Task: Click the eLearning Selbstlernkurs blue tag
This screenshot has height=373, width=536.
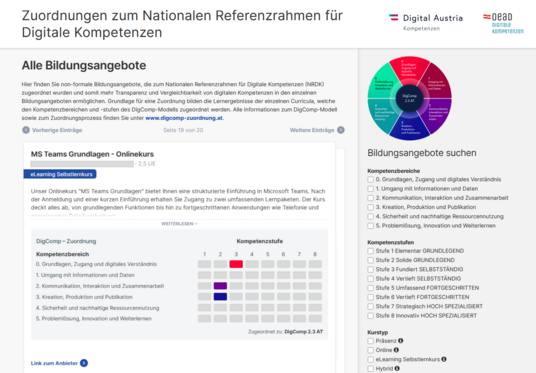Action: point(60,174)
